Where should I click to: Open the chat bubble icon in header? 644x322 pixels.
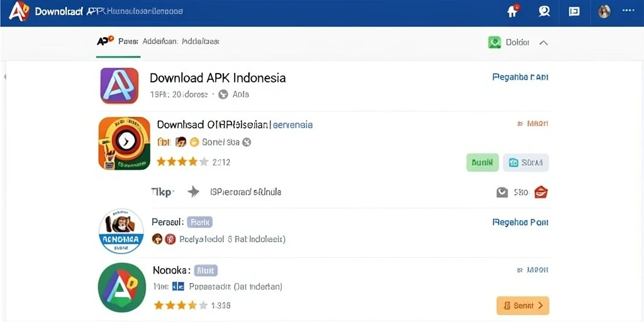[544, 11]
